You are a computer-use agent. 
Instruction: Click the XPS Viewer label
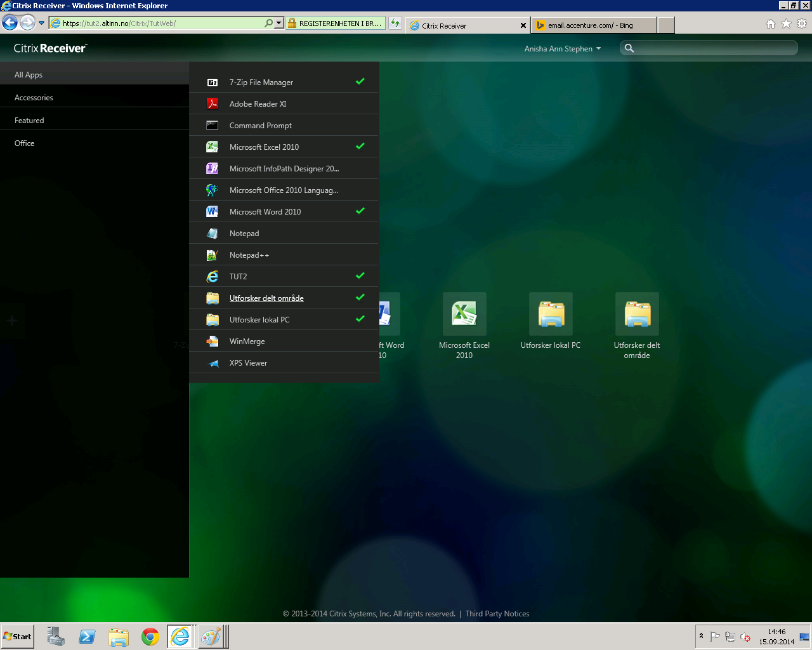click(x=248, y=363)
